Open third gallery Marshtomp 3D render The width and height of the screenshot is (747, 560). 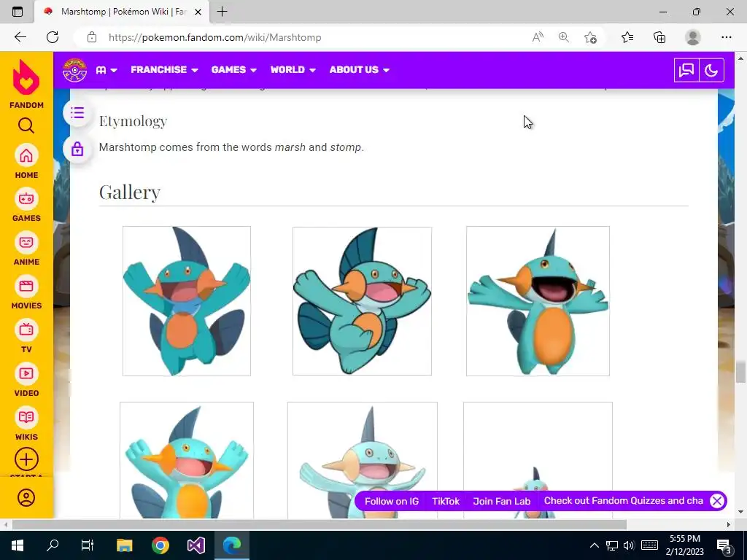pos(538,301)
